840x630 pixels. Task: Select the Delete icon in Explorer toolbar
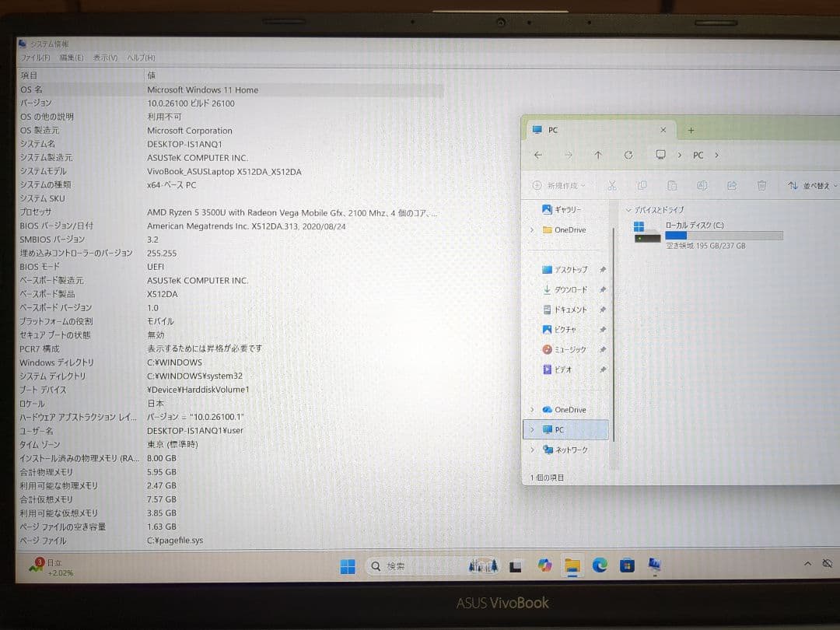pyautogui.click(x=762, y=185)
